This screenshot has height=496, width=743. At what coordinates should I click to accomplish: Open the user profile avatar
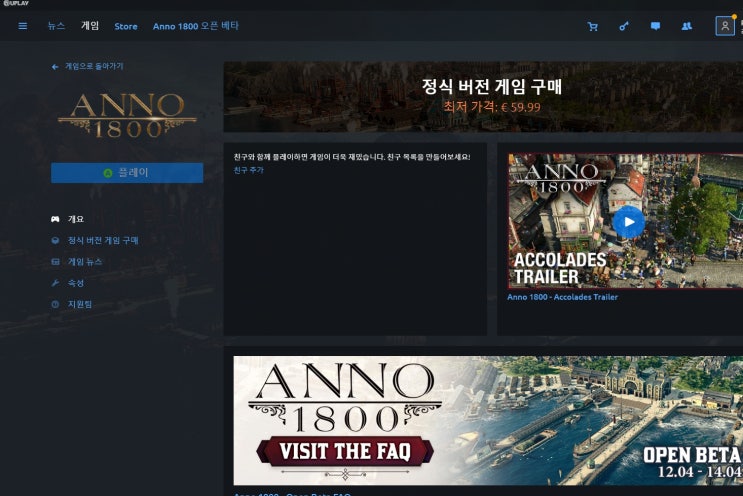pyautogui.click(x=725, y=26)
